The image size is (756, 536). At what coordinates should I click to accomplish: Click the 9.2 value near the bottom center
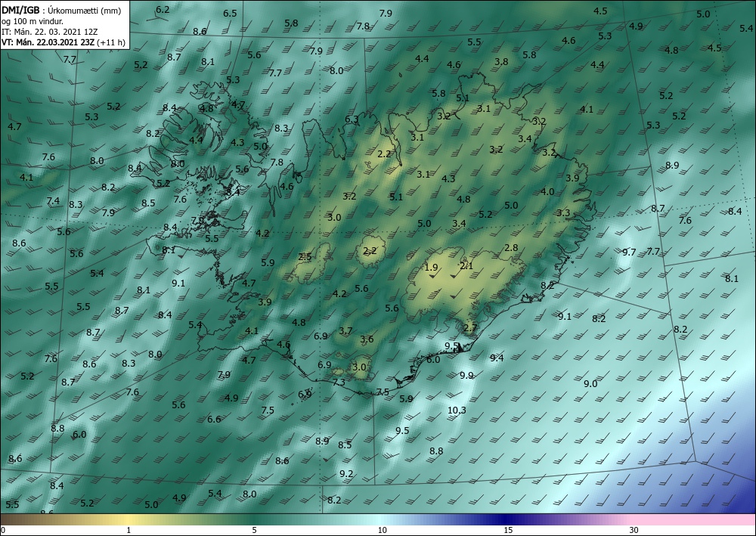coord(346,474)
